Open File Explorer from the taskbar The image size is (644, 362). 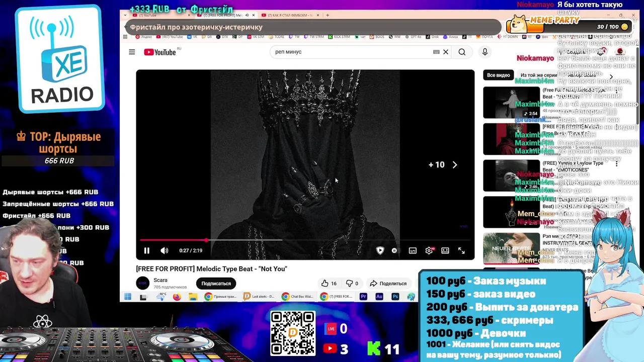pyautogui.click(x=192, y=297)
